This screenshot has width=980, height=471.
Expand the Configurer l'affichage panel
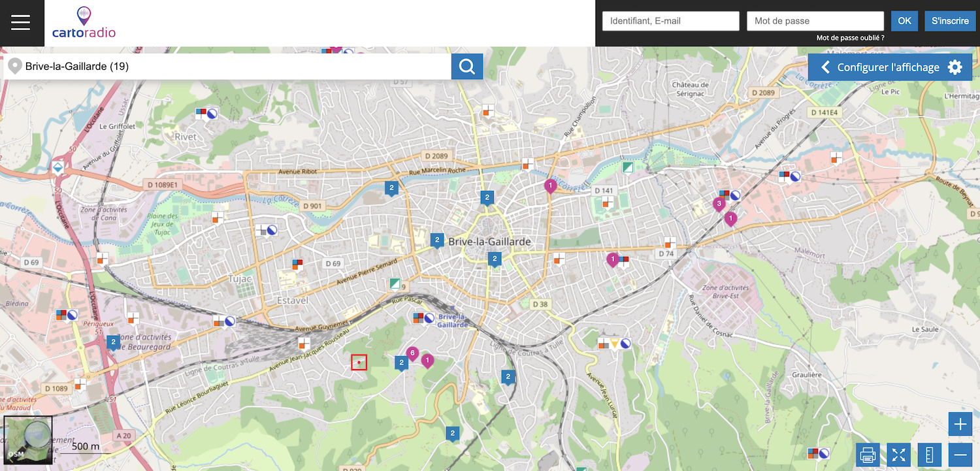[x=890, y=67]
